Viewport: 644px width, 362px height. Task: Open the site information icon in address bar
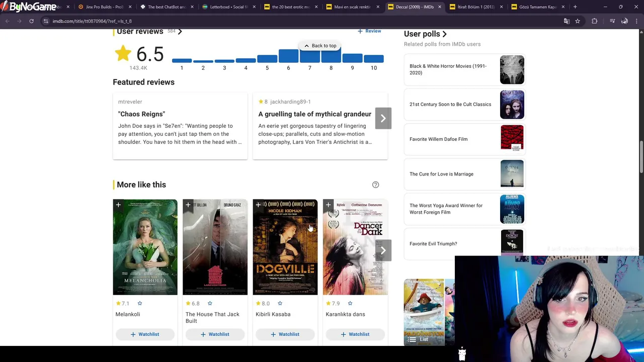pyautogui.click(x=45, y=21)
